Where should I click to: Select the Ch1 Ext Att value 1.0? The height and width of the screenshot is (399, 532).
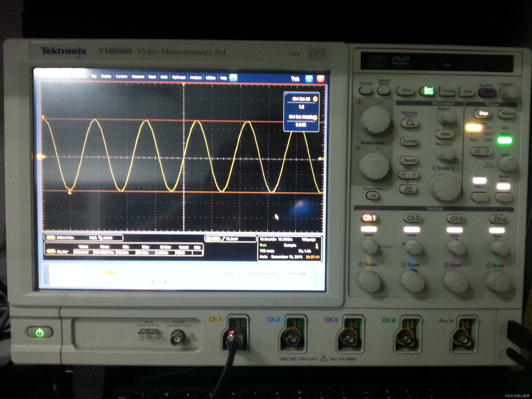(301, 107)
